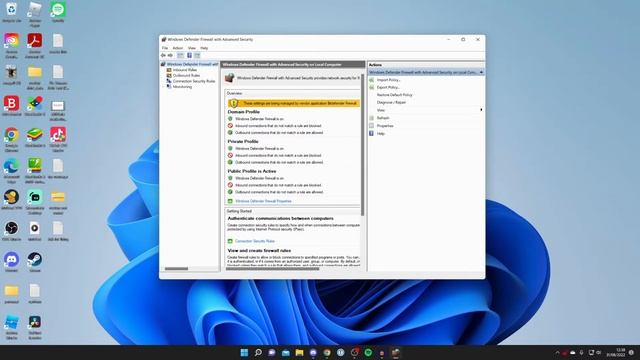This screenshot has width=640, height=360.
Task: Open the OBS Studio desktop shortcut
Action: point(11,231)
